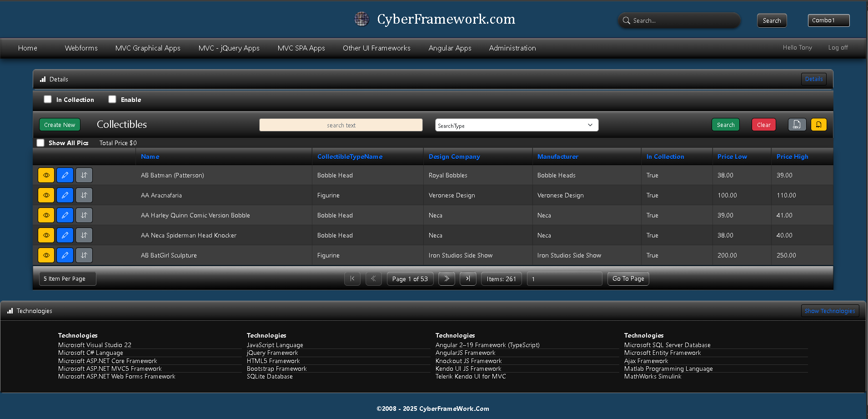Open the 5 Item Per Page selector
868x419 pixels.
point(67,278)
